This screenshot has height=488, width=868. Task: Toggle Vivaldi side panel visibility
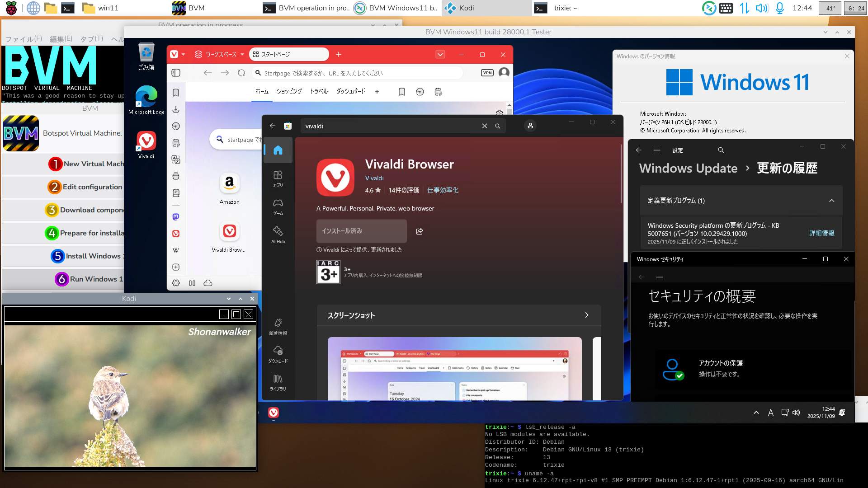pyautogui.click(x=176, y=73)
